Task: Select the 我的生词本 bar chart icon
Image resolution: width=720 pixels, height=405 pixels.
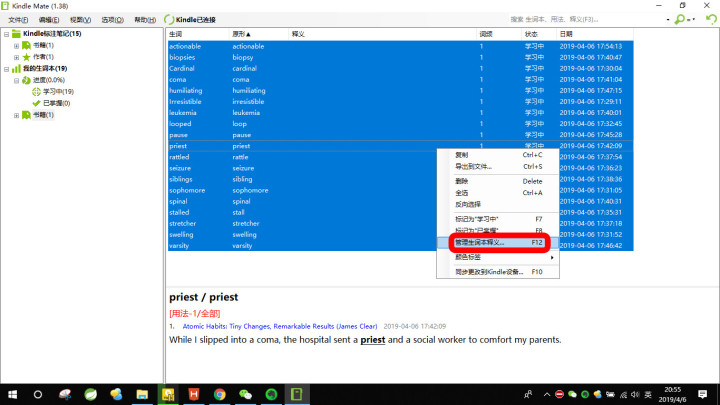Action: (x=17, y=68)
